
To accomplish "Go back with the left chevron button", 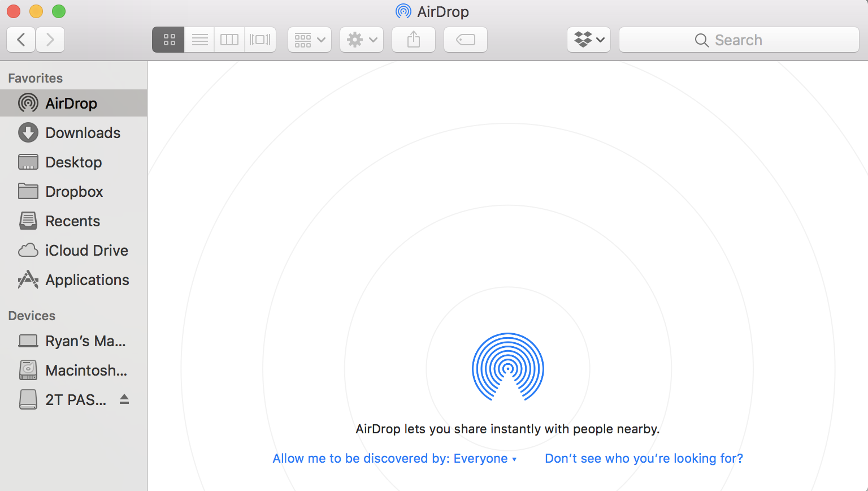I will point(21,40).
